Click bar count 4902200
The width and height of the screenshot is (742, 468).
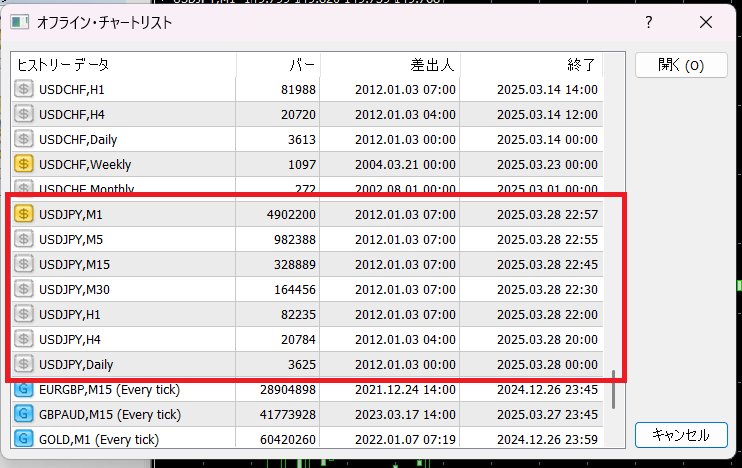[x=291, y=214]
